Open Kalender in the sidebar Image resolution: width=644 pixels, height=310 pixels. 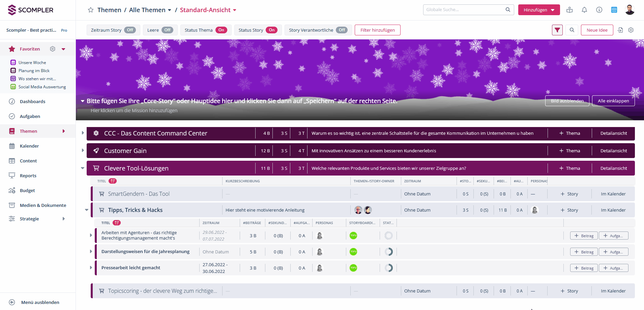[x=29, y=146]
